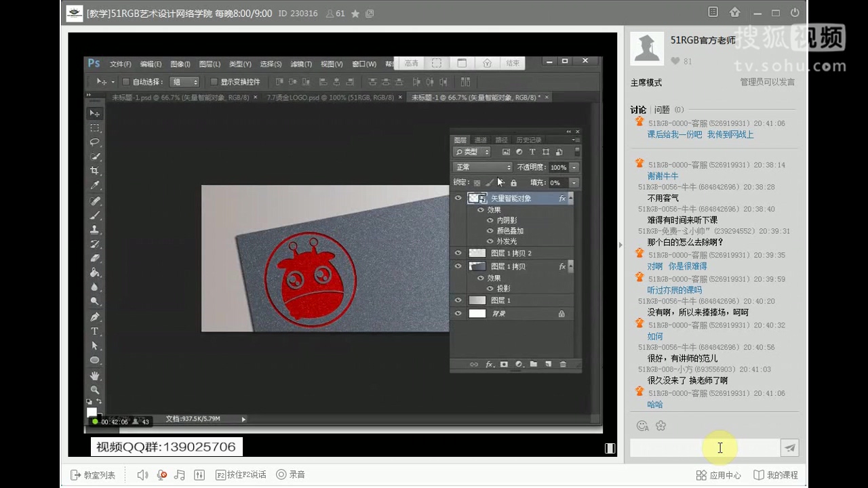Select the Zoom tool at toolbox bottom
The height and width of the screenshot is (488, 868).
(x=94, y=390)
